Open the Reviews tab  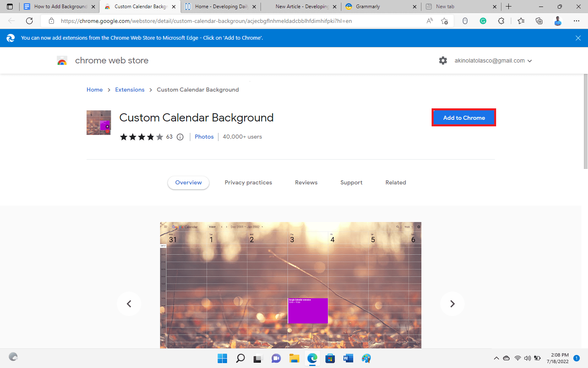coord(306,183)
